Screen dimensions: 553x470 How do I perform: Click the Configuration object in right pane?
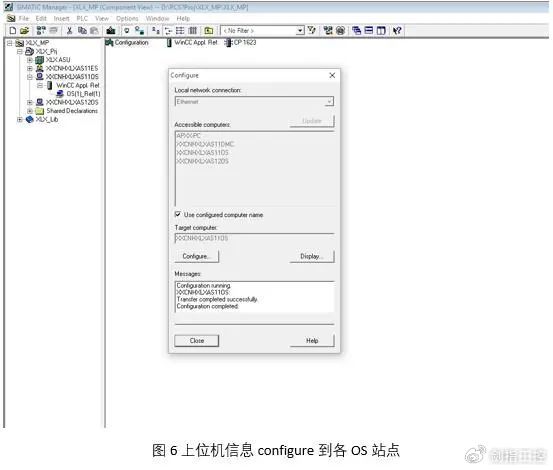click(127, 43)
